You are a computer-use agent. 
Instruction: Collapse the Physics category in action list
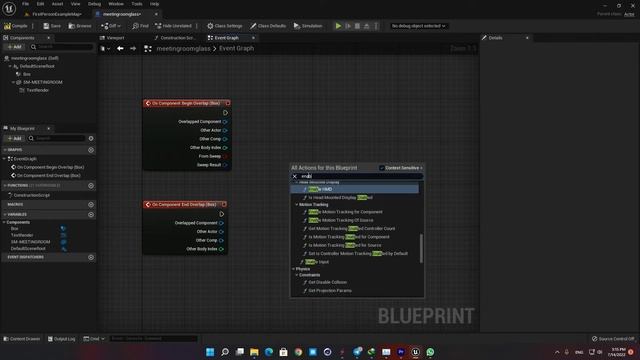click(x=293, y=269)
